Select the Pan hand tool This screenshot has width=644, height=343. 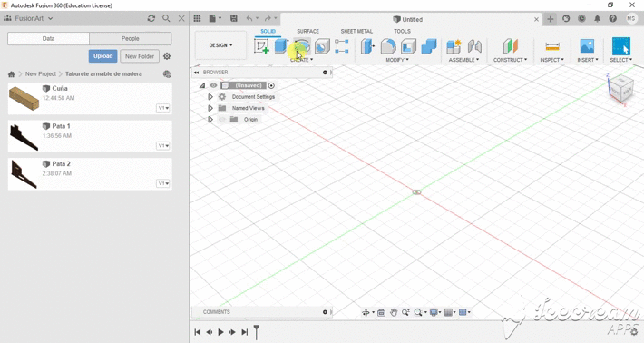[394, 313]
